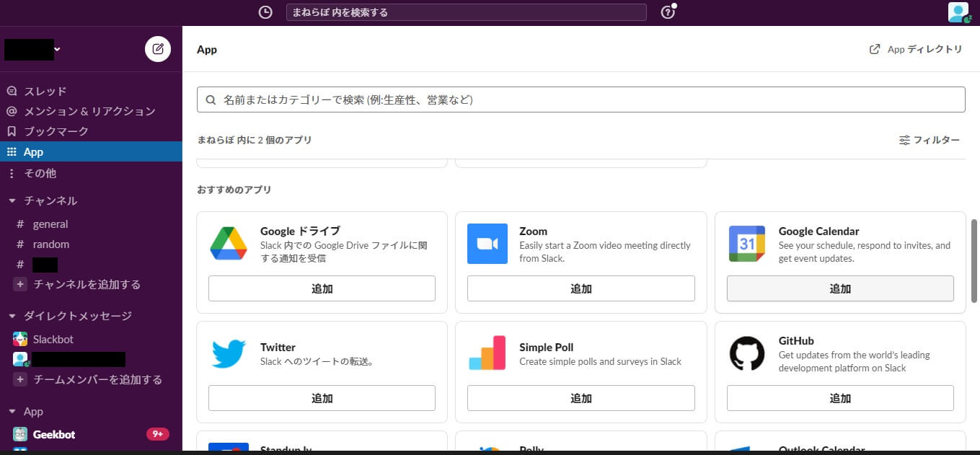Click 追加 button for Google ドライブ
This screenshot has height=455, width=980.
322,288
